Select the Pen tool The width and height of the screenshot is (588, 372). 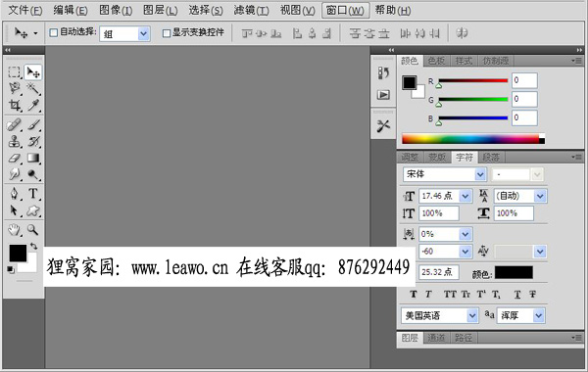(x=15, y=193)
